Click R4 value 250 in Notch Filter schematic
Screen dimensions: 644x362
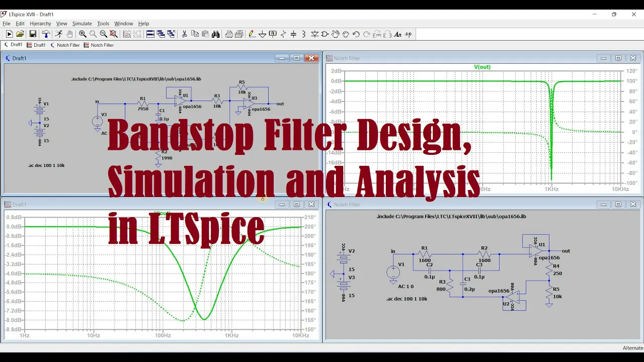click(x=557, y=274)
